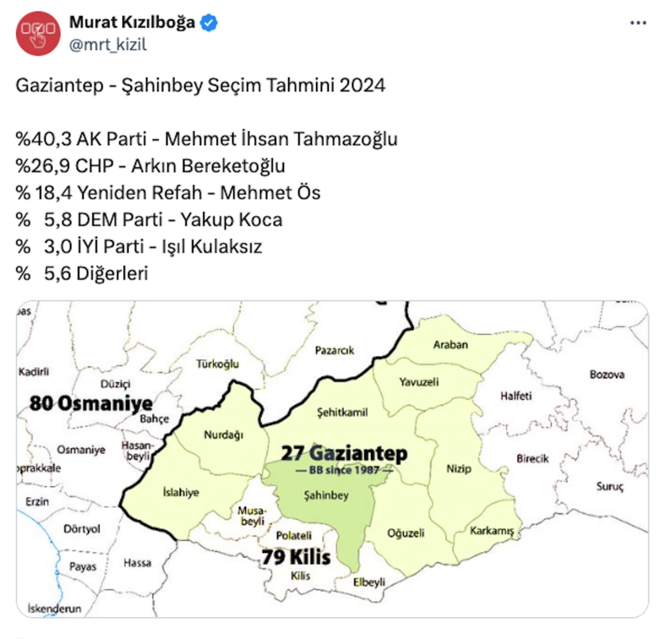Screen dimensions: 672x642
Task: Click Murat Kızılboğa's red profile avatar
Action: click(x=38, y=32)
